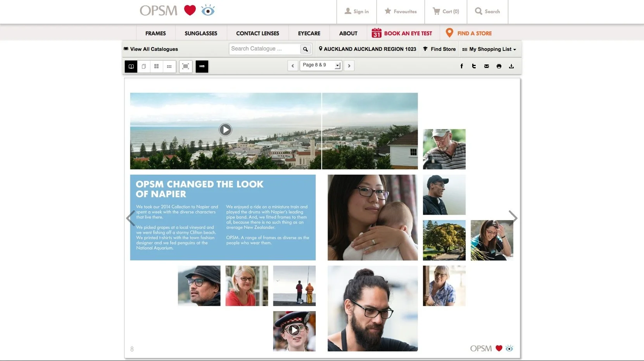Click the fishermen on the beach photo

(294, 286)
